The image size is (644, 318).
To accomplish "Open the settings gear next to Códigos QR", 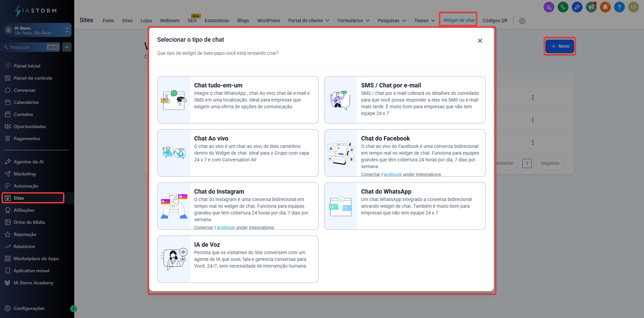I will 522,21.
